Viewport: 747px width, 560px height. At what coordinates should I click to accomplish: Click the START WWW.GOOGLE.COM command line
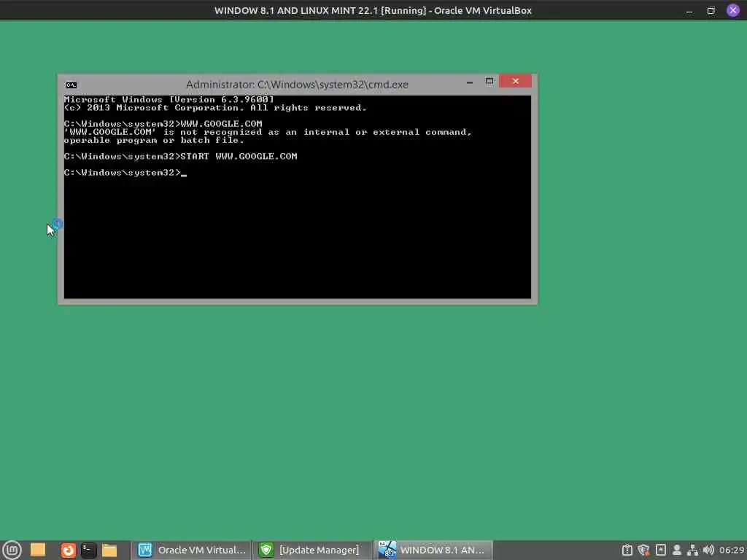click(181, 156)
